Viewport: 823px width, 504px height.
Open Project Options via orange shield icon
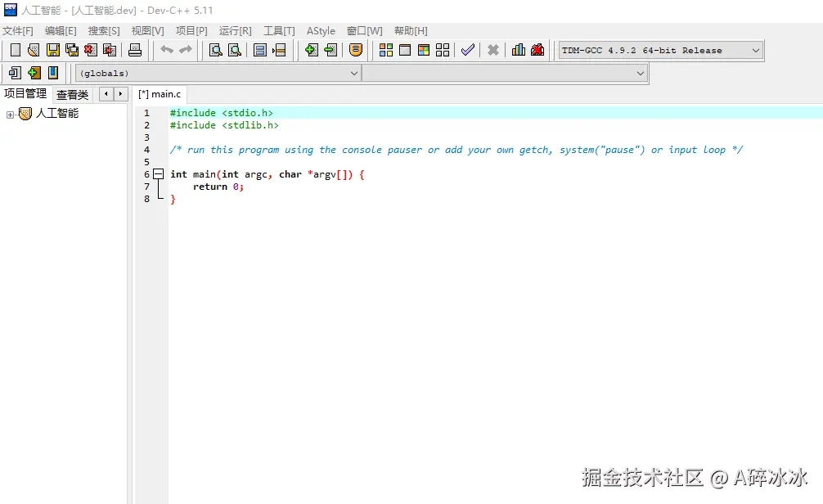click(x=356, y=50)
